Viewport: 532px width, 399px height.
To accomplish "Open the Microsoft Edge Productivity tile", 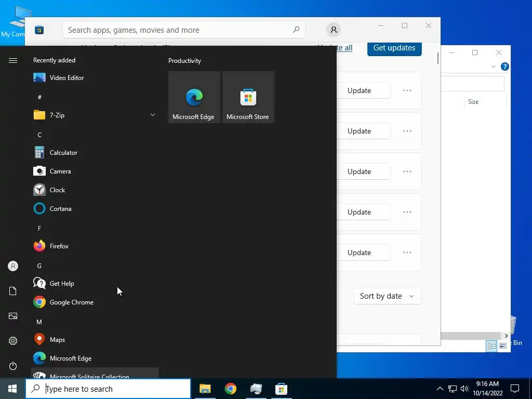I will pos(194,97).
